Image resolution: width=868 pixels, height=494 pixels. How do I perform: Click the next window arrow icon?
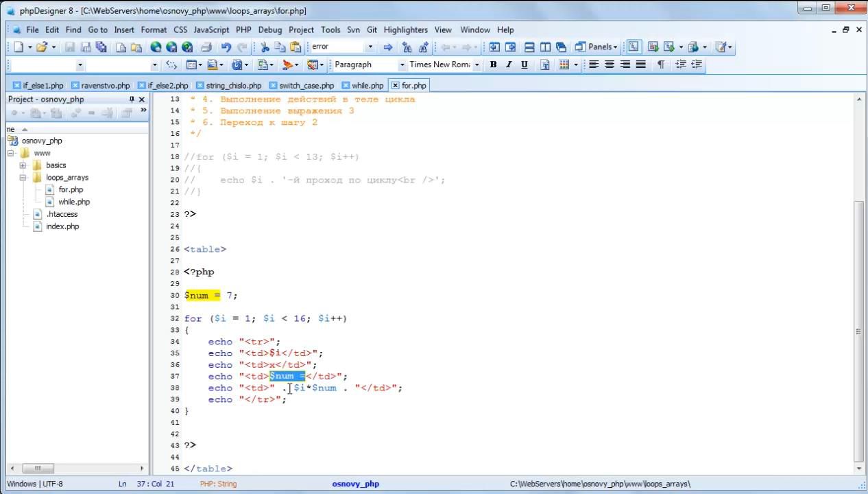coord(510,47)
